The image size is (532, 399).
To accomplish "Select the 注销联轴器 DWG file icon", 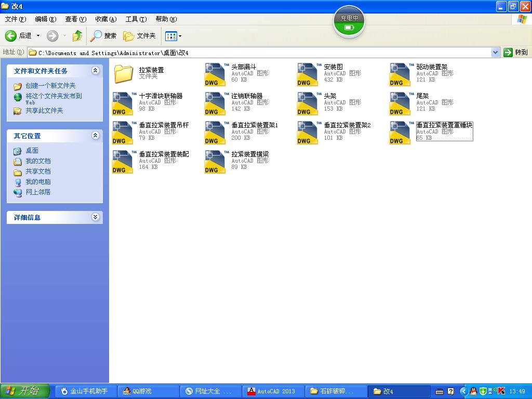I will click(215, 103).
